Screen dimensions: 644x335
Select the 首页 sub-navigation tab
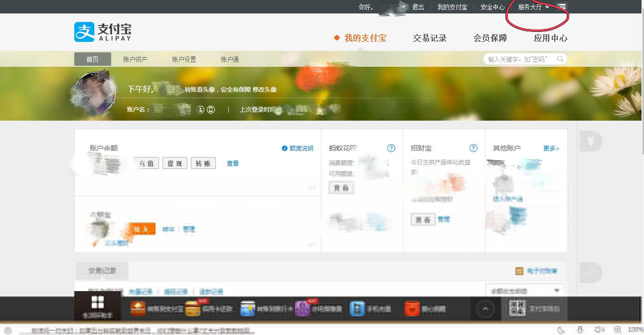coord(93,59)
